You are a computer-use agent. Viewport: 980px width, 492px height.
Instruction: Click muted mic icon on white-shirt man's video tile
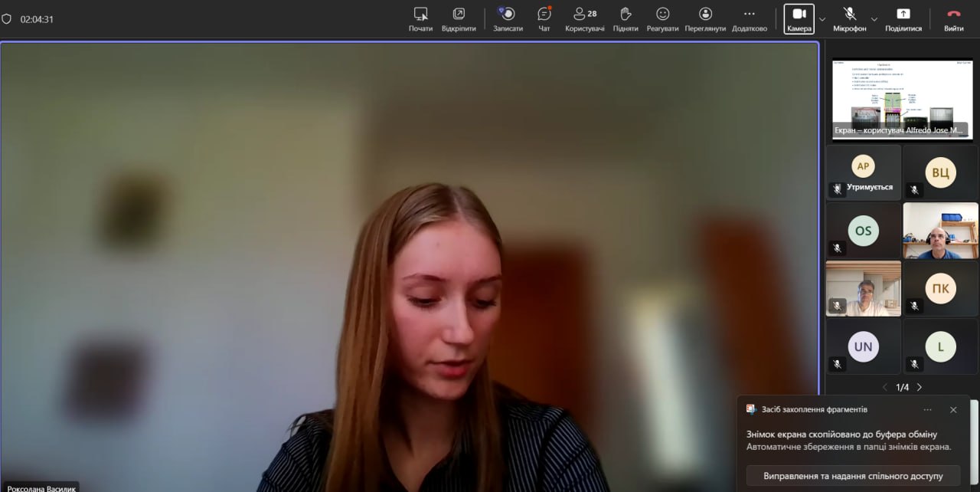pos(838,306)
